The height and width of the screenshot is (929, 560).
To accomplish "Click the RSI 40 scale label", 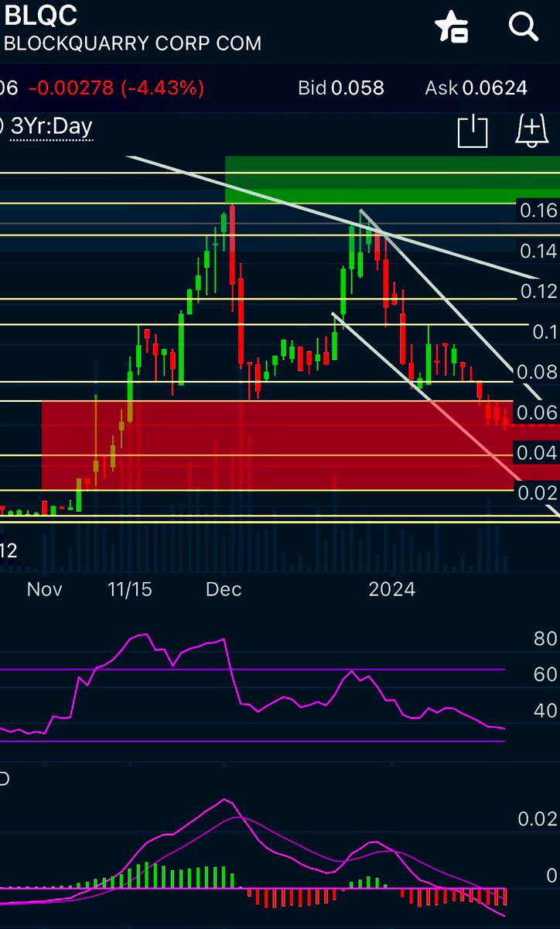I will click(x=545, y=710).
